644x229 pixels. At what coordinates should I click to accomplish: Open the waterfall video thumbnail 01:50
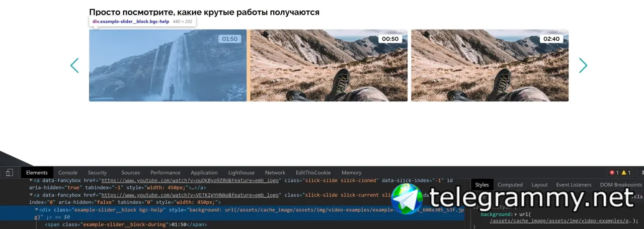168,65
